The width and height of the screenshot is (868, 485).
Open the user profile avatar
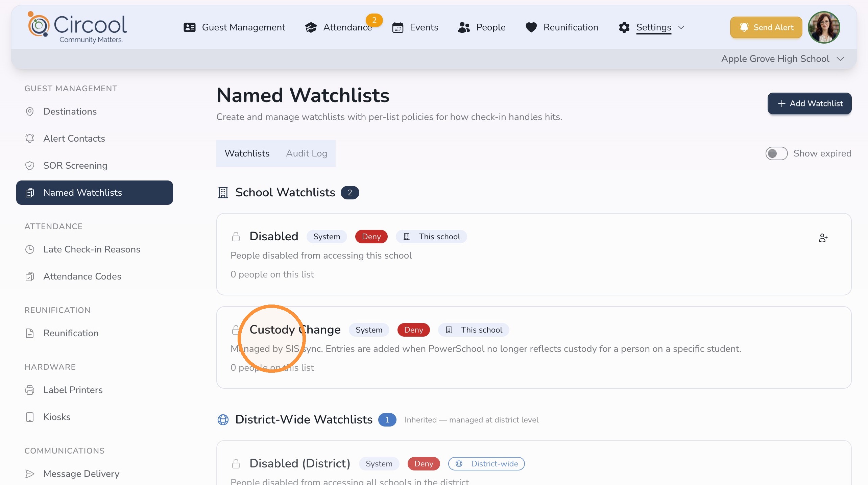[x=824, y=27]
